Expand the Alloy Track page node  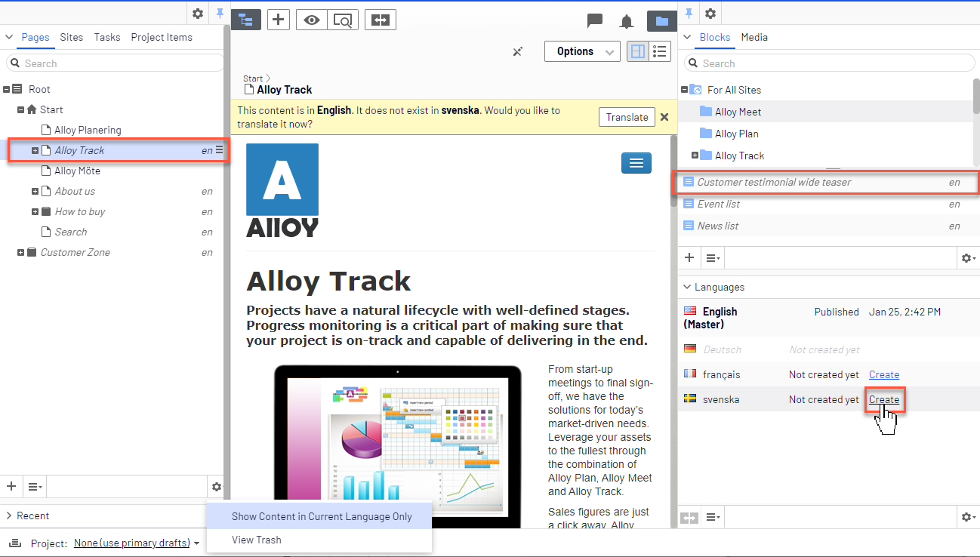click(35, 150)
